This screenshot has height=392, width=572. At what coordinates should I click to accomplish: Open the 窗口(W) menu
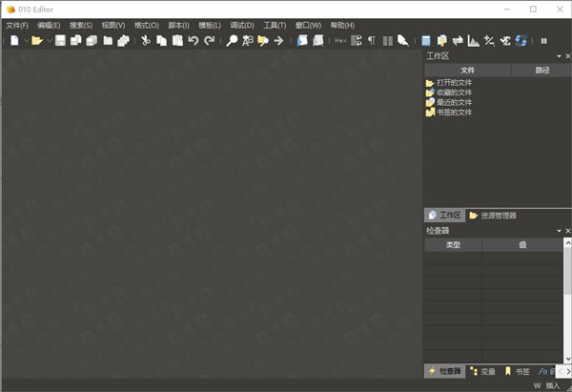click(x=308, y=25)
